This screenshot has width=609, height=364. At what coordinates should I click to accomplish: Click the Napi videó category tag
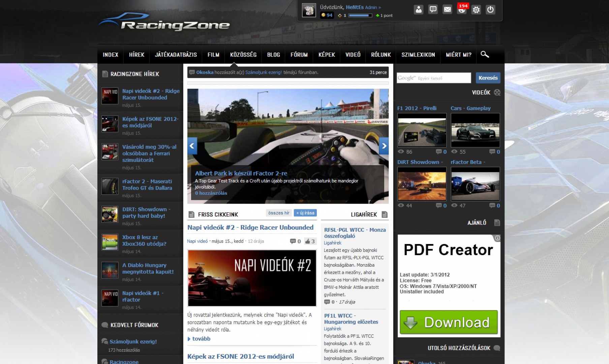(197, 241)
